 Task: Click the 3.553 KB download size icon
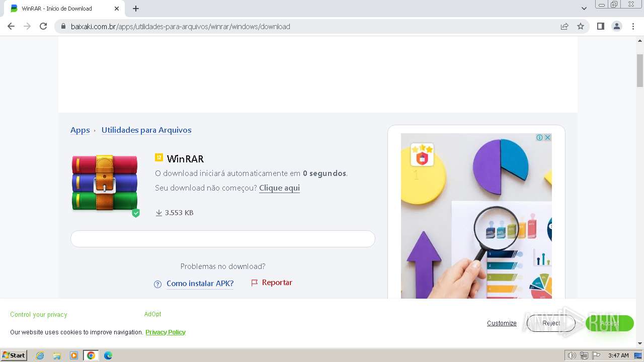coord(159,213)
